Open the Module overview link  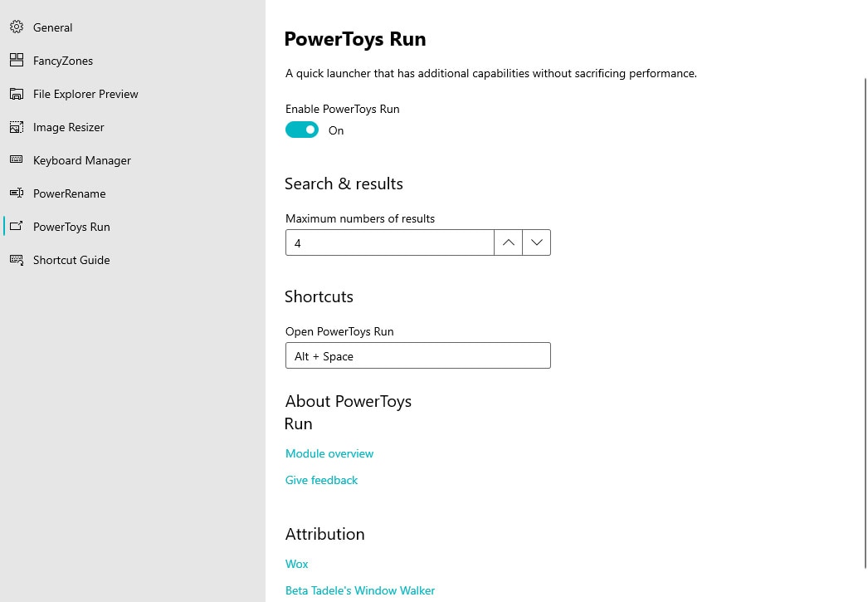329,453
